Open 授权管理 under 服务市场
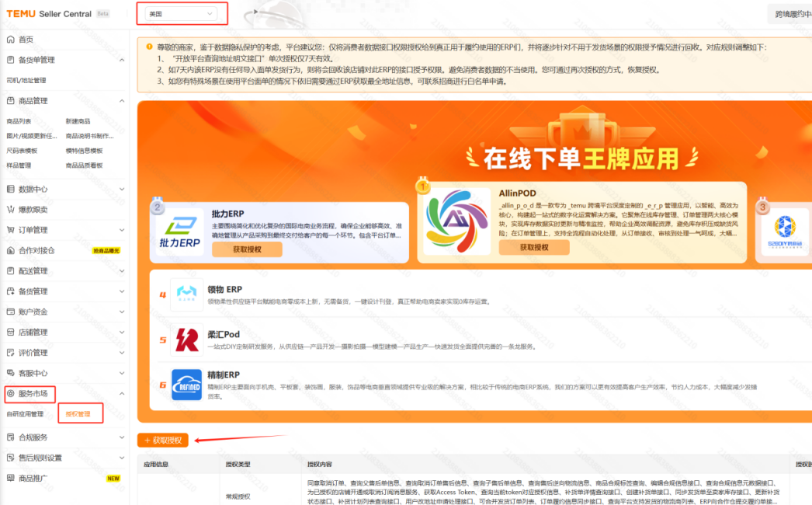Screen dimensions: 812x505 point(78,414)
